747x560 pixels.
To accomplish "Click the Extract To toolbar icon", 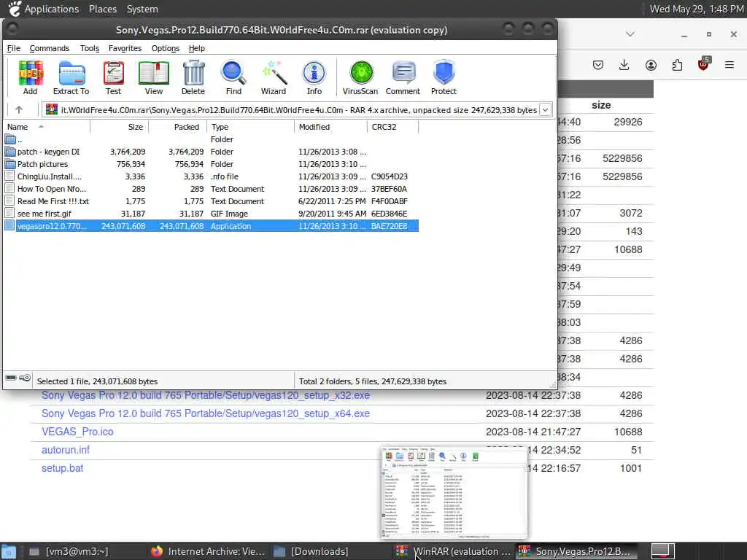I will click(x=71, y=77).
